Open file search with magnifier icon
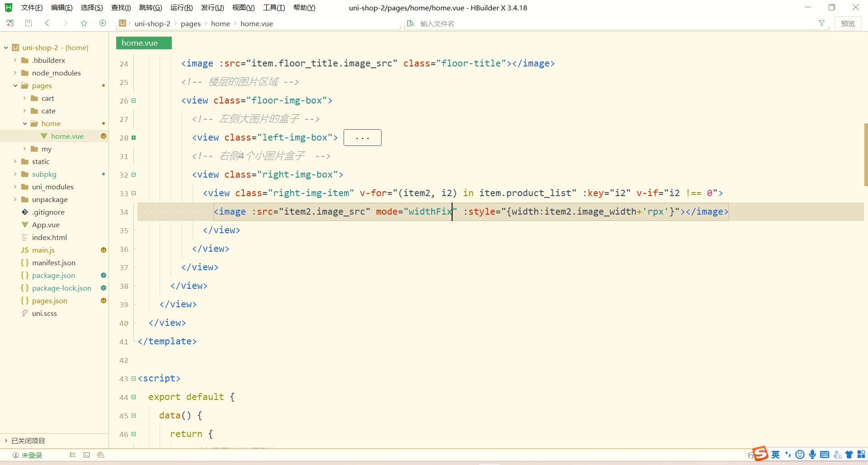The image size is (868, 465). coord(410,23)
